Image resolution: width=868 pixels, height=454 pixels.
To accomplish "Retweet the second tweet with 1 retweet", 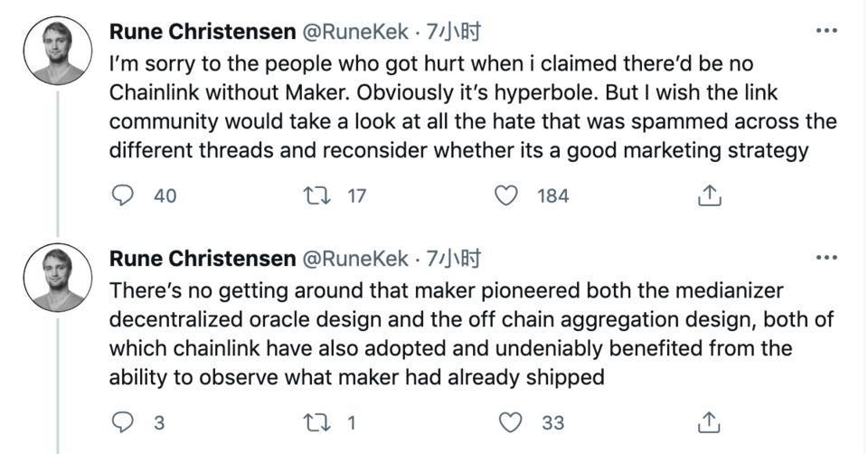I will [x=317, y=422].
